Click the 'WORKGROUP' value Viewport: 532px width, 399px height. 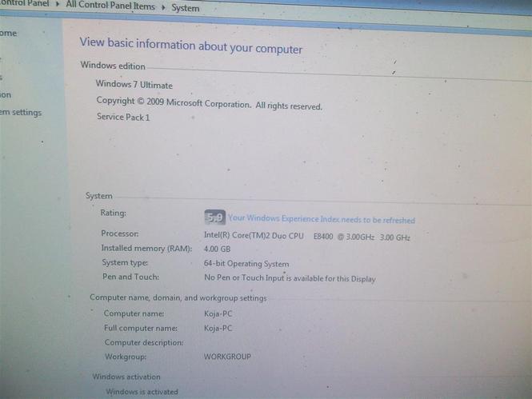(227, 357)
